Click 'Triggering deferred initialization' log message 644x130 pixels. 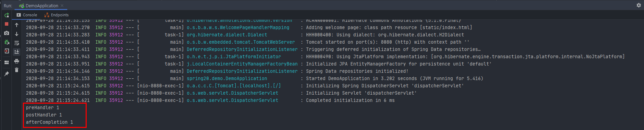click(x=393, y=49)
